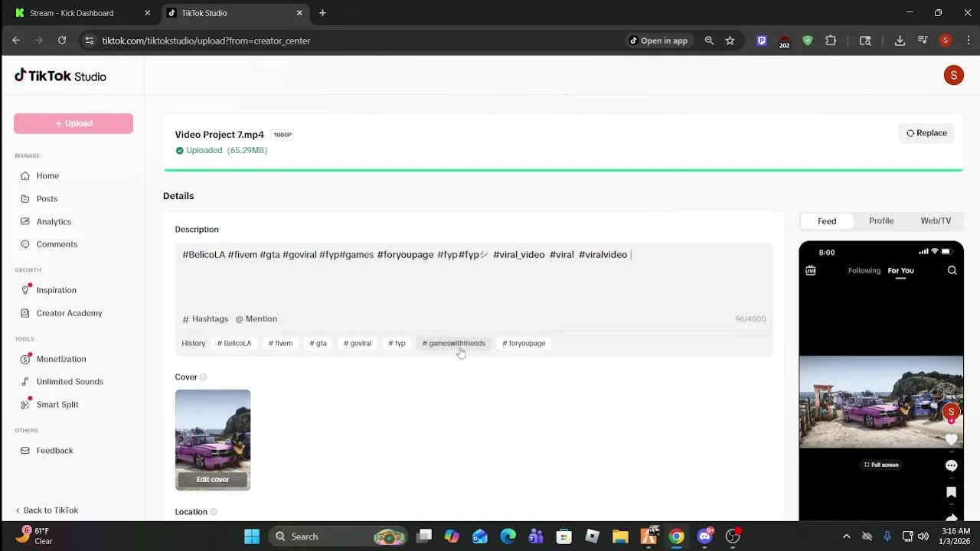Open Analytics in the sidebar
The height and width of the screenshot is (551, 980).
coord(54,221)
